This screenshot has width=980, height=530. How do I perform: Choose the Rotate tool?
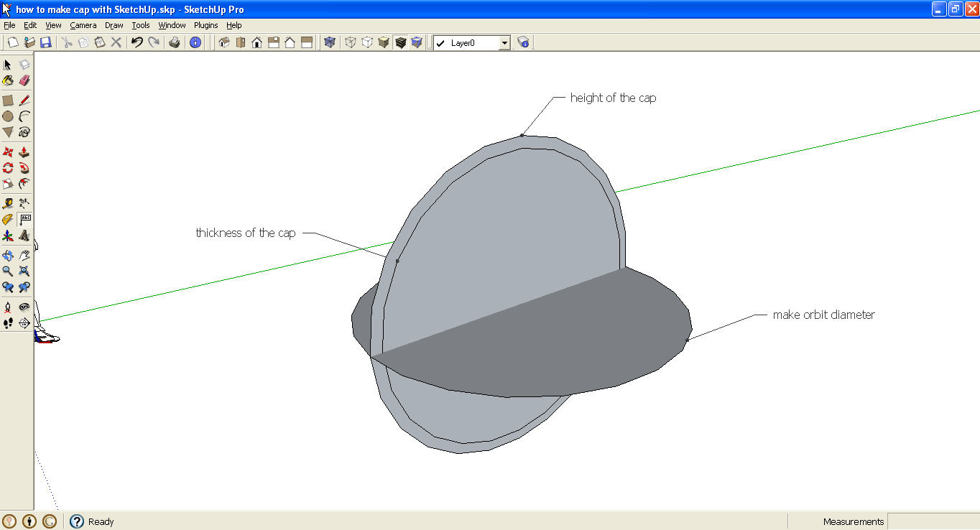pos(8,167)
